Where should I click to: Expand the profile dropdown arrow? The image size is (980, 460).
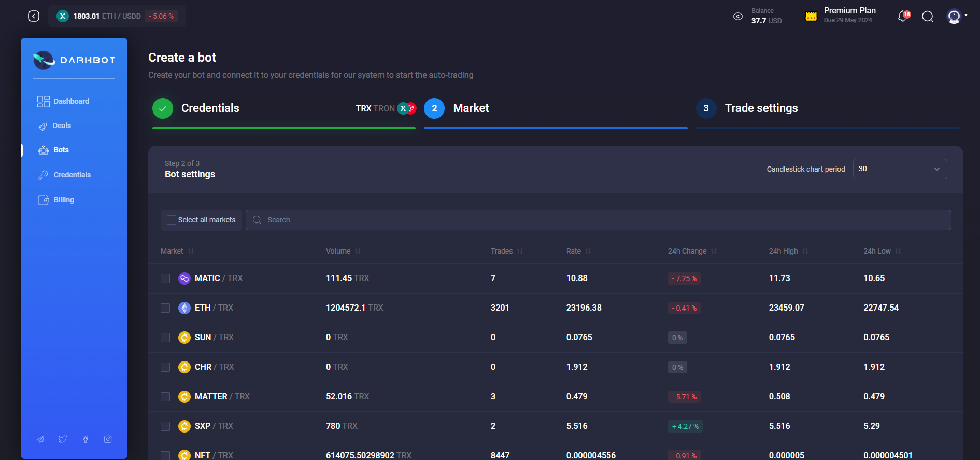966,15
